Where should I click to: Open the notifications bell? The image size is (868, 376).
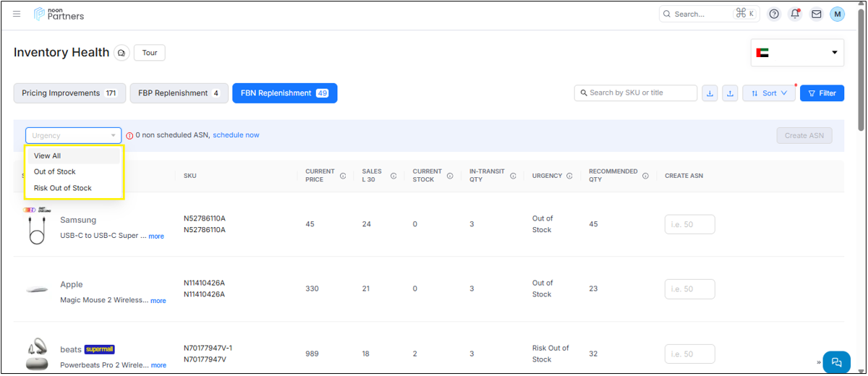[795, 14]
